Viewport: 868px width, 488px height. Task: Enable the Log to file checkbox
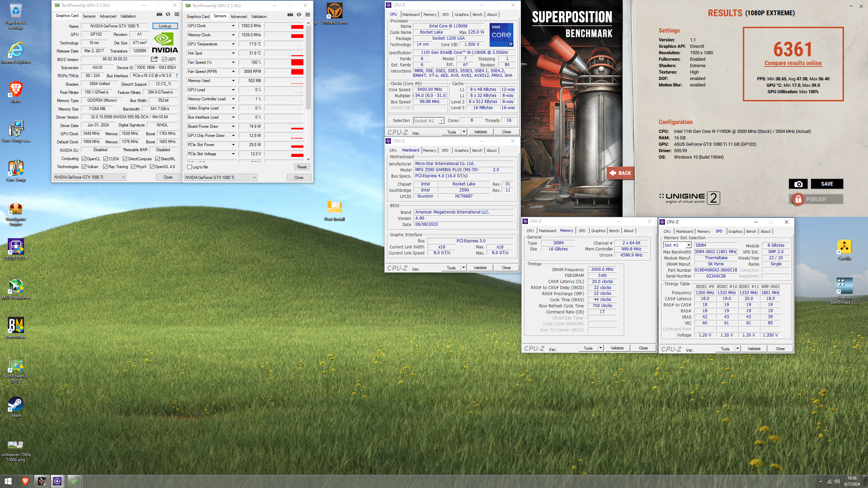(x=190, y=167)
